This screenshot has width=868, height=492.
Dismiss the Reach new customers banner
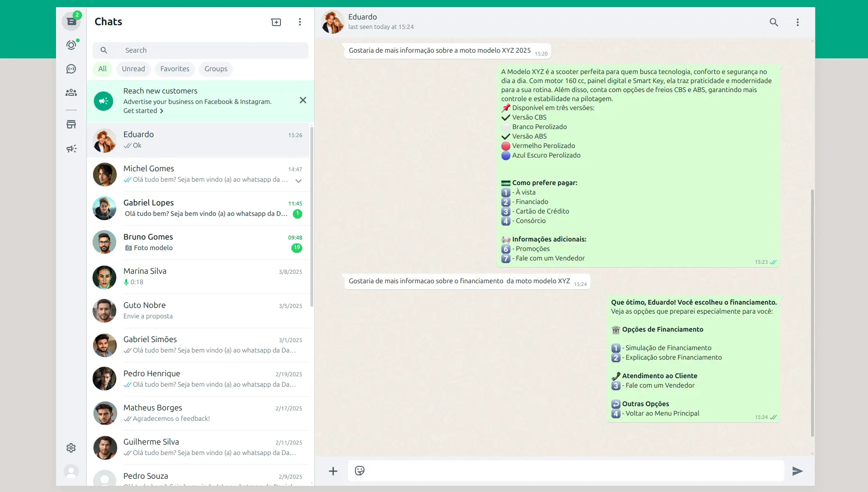click(303, 100)
